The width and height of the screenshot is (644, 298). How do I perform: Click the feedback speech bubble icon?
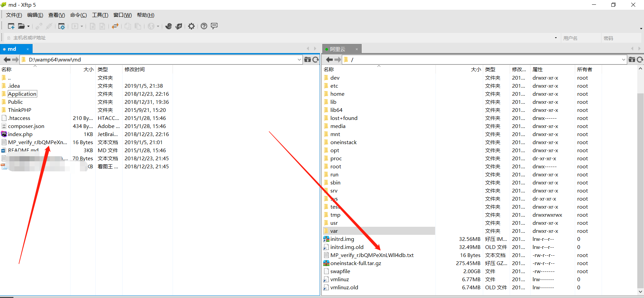click(214, 26)
